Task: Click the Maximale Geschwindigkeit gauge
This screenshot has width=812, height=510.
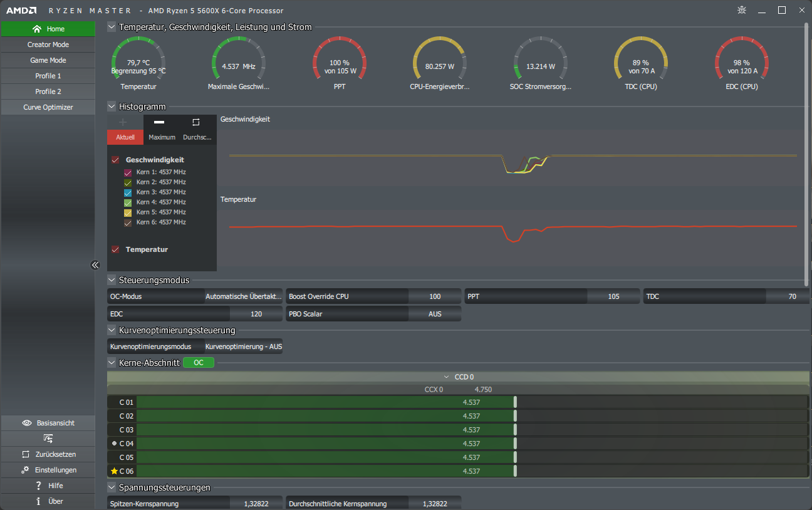Action: (x=239, y=63)
